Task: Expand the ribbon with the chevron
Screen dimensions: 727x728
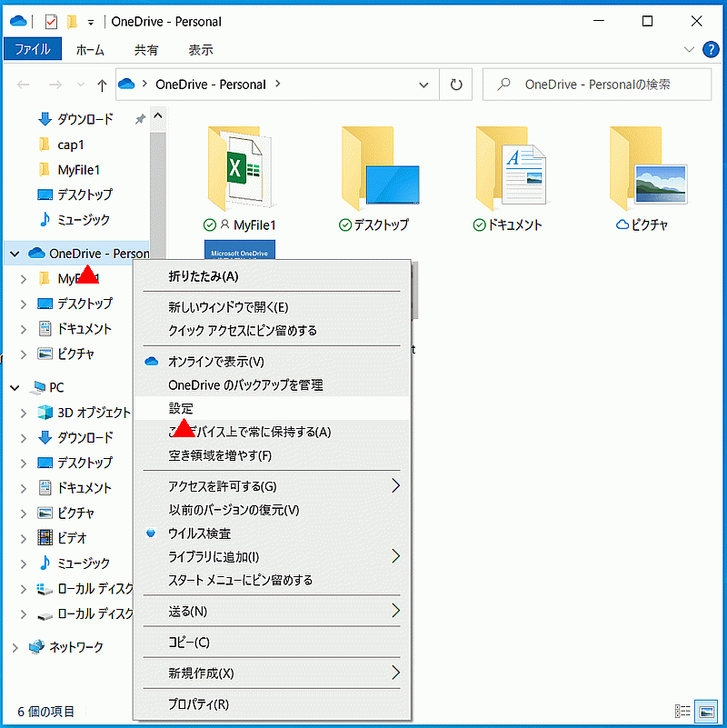Action: [689, 49]
